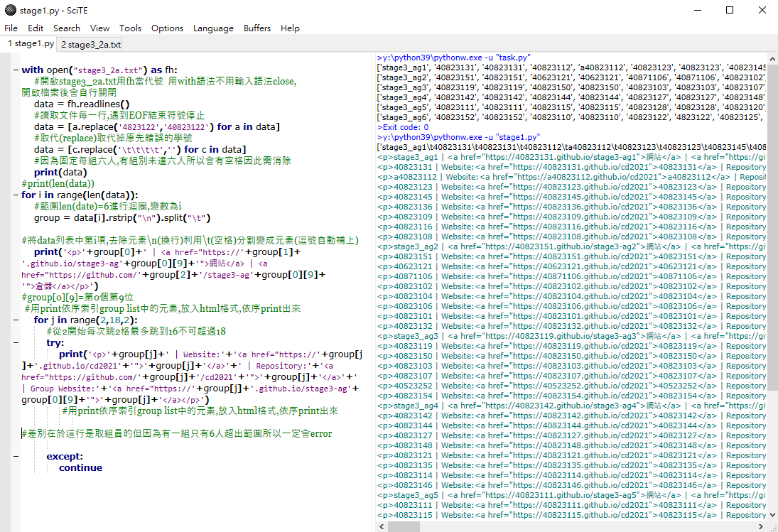Open the Language menu
Screen dimensions: 778x532
(213, 28)
